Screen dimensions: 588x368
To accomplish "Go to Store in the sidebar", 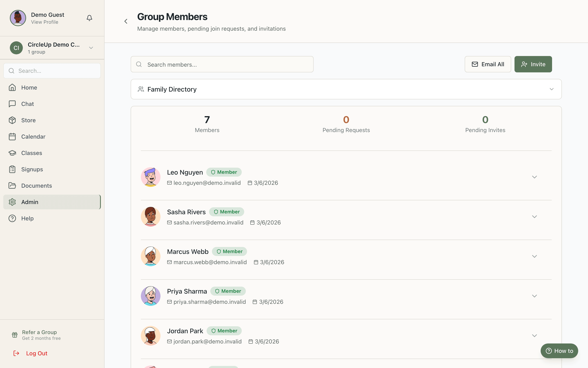I will click(52, 120).
